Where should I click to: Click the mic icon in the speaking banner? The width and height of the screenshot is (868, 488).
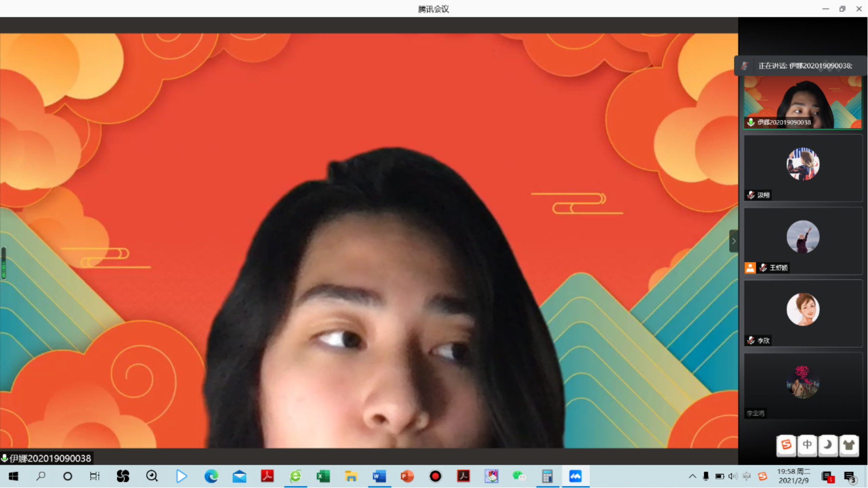pyautogui.click(x=745, y=66)
